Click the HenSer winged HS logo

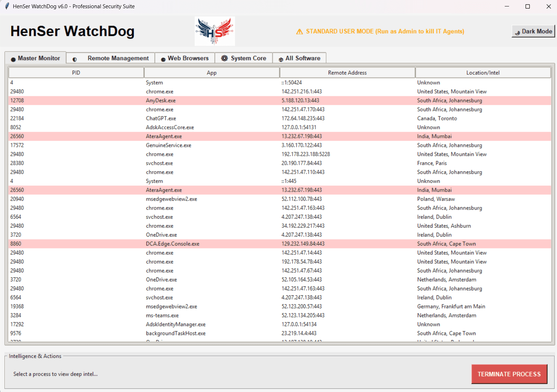[215, 32]
